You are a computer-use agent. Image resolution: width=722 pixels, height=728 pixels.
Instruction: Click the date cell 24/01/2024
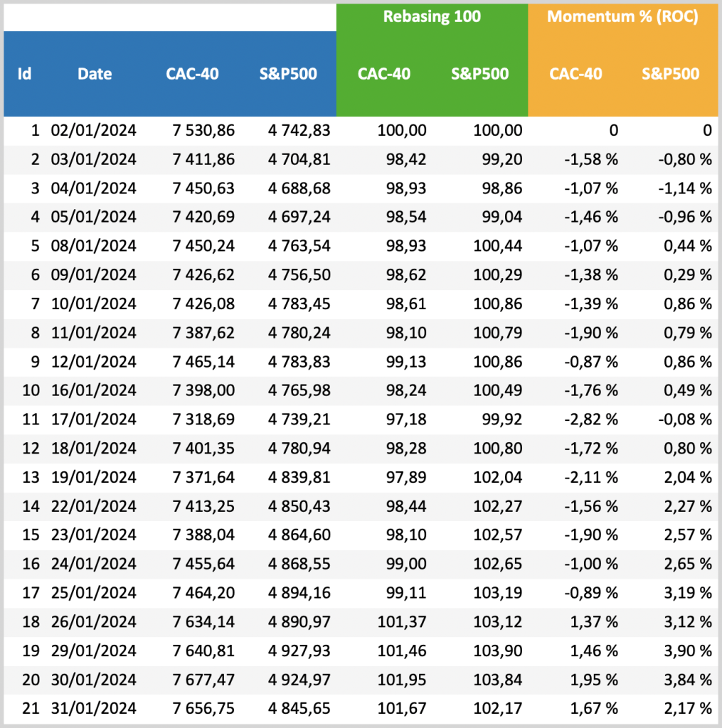(93, 564)
